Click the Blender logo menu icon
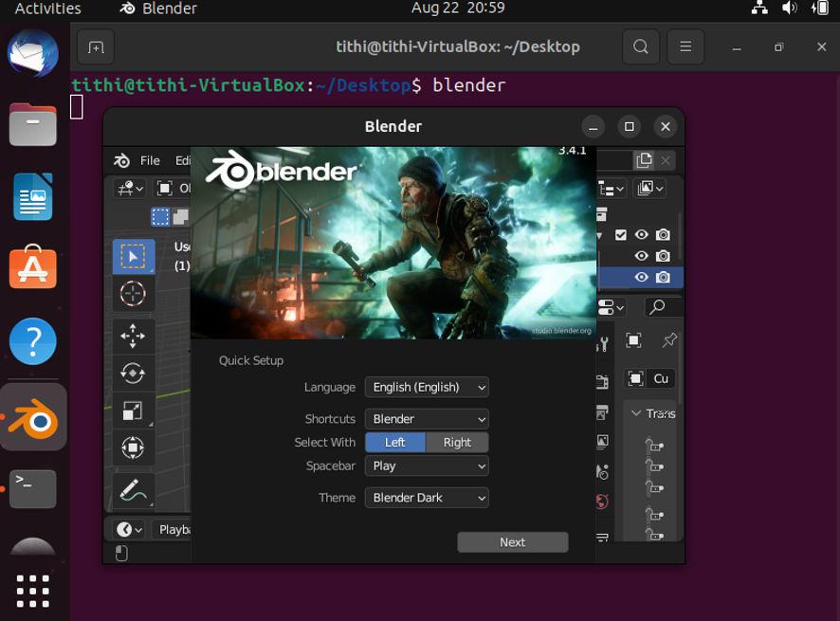The image size is (840, 621). click(x=121, y=160)
